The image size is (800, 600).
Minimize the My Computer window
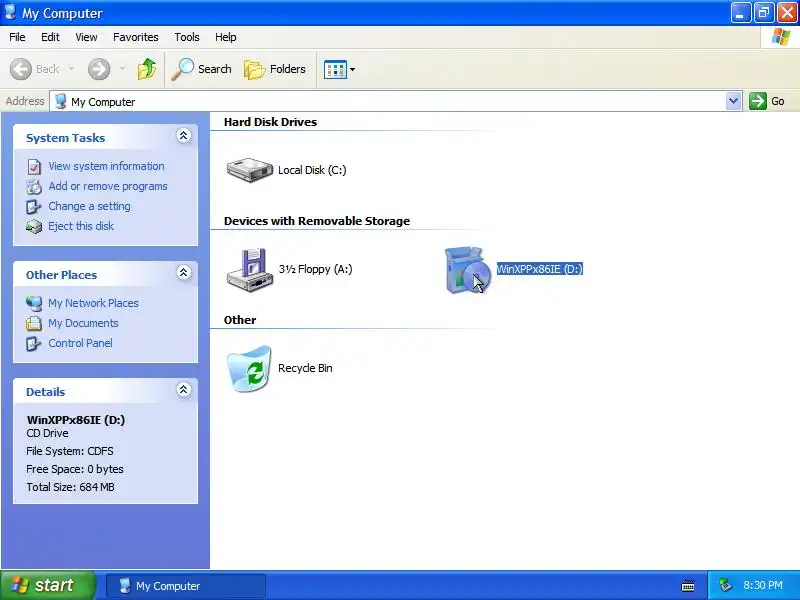[x=740, y=12]
